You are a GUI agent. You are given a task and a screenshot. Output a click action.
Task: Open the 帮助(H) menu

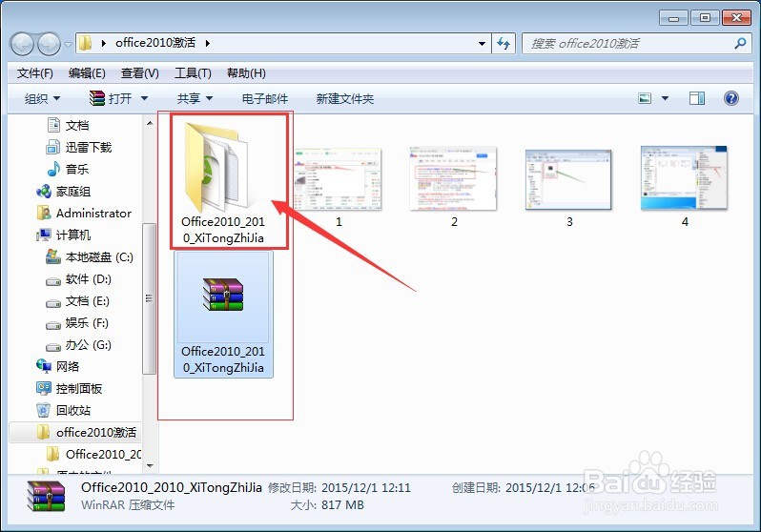pyautogui.click(x=246, y=73)
